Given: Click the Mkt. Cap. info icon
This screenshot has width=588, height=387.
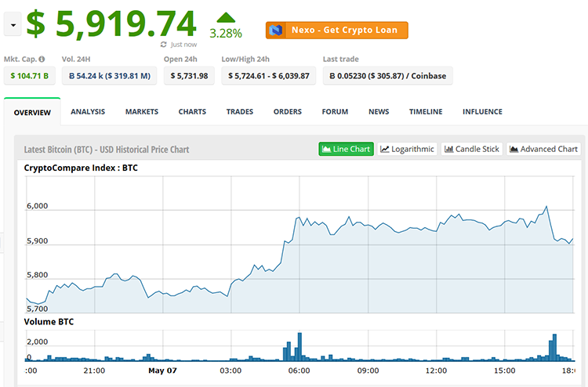Looking at the screenshot, I should pos(42,60).
